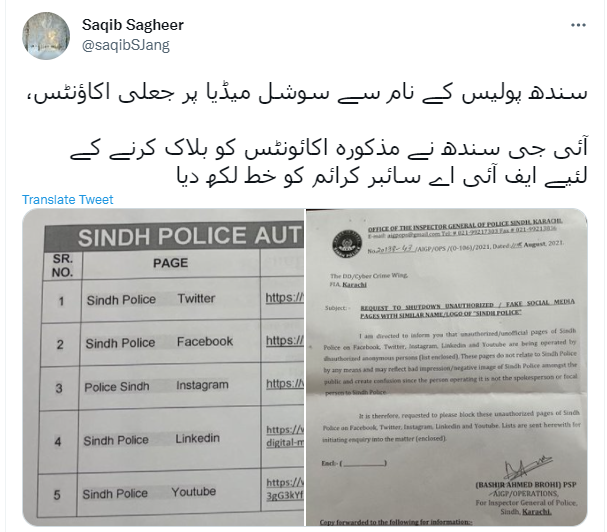This screenshot has width=607, height=532.
Task: Click the Translate Tweet link
Action: (67, 199)
